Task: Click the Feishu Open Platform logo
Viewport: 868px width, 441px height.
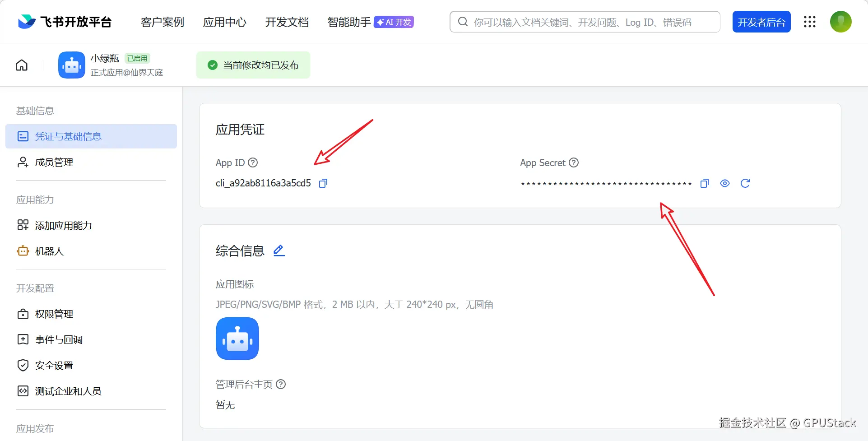Action: [65, 22]
